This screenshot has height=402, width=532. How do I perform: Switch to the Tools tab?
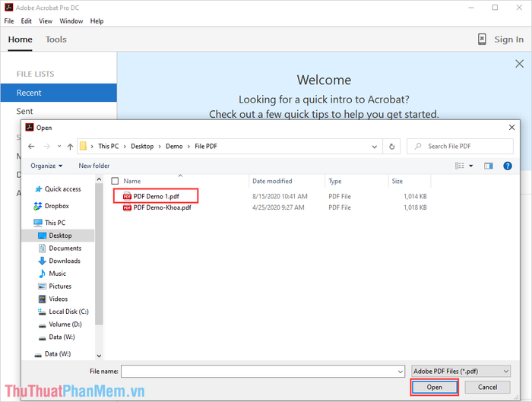tap(55, 40)
